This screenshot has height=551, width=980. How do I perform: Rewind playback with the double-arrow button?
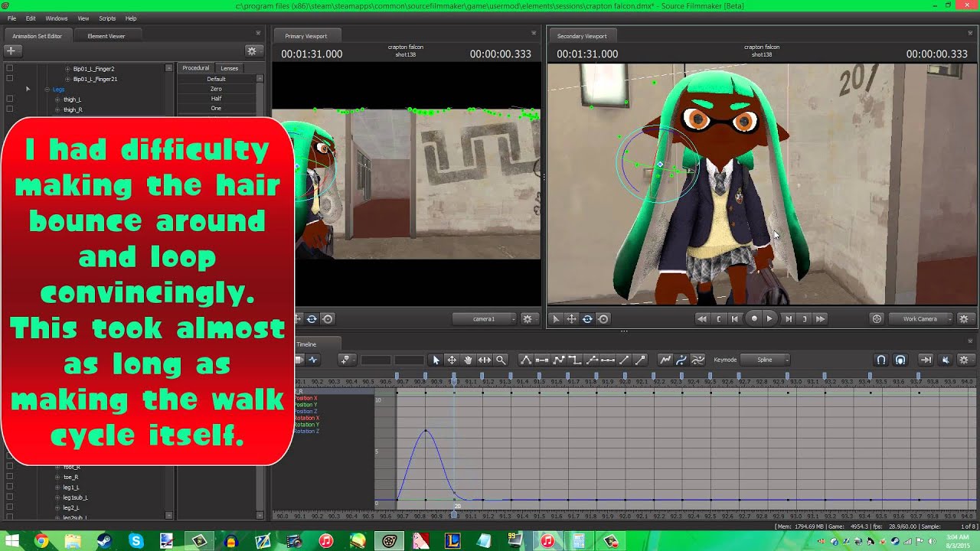click(701, 319)
